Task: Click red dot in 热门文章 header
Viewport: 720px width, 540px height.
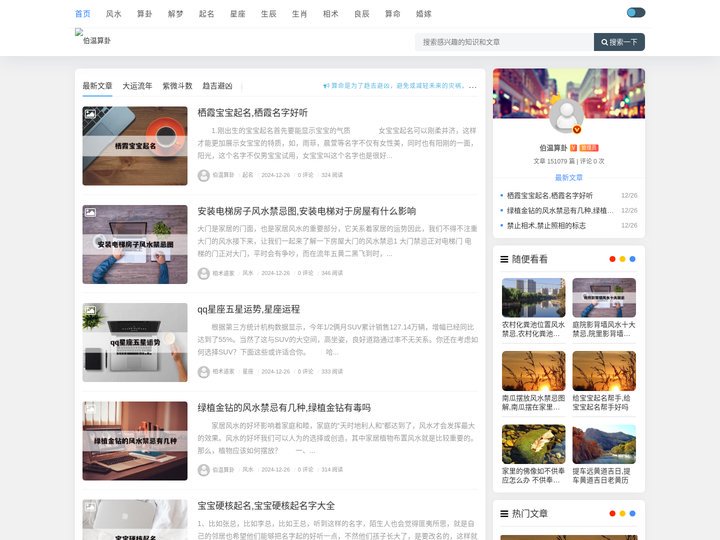Action: click(612, 513)
